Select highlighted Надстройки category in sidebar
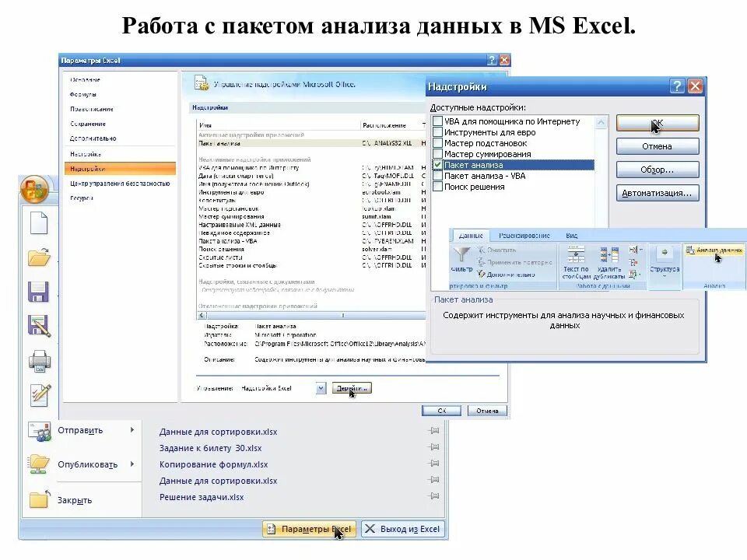 coord(120,169)
